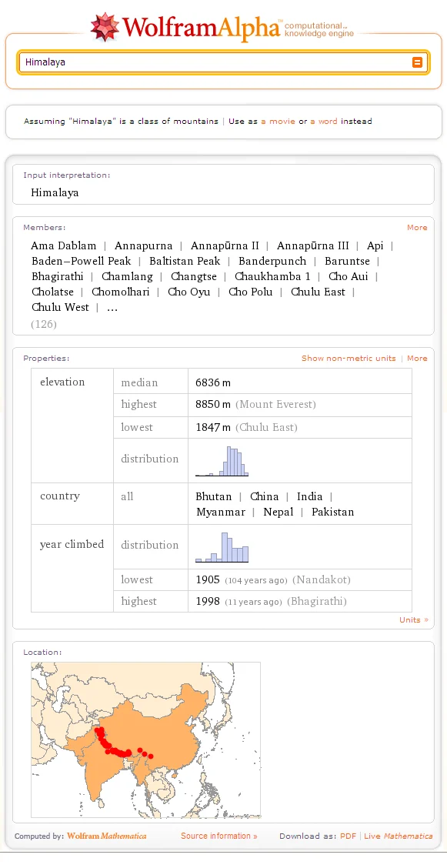This screenshot has height=868, width=447.
Task: Open Chamlang mountain link
Action: [x=127, y=276]
